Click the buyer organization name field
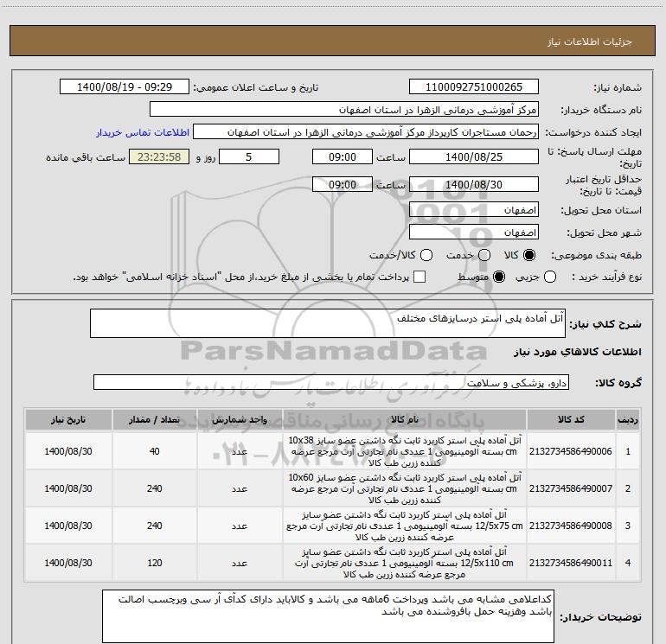The width and height of the screenshot is (666, 644). pyautogui.click(x=344, y=110)
